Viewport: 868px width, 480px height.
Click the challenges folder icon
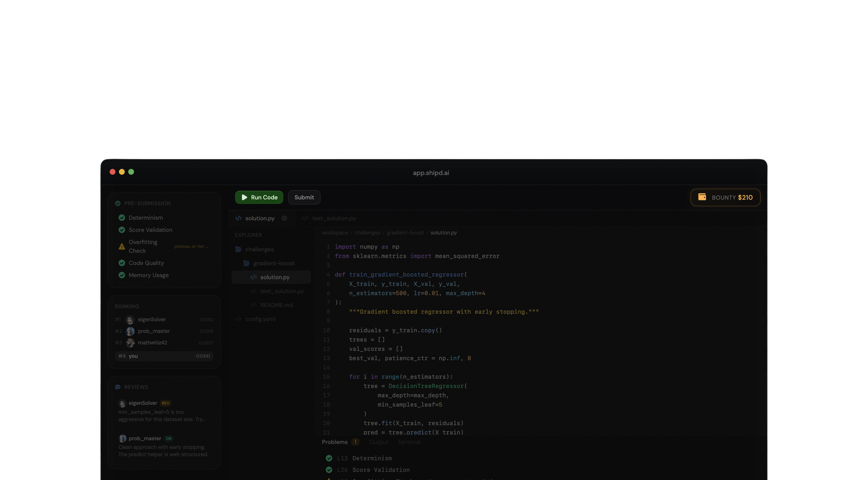[x=238, y=249]
